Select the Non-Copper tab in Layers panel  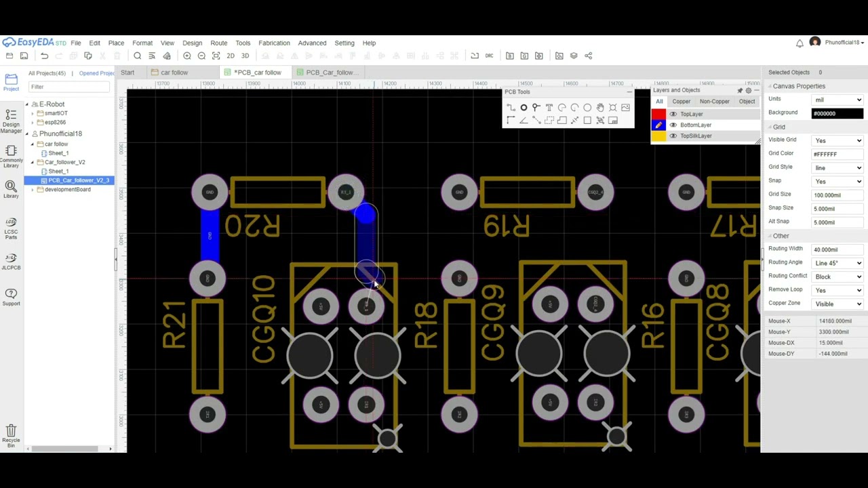tap(714, 102)
